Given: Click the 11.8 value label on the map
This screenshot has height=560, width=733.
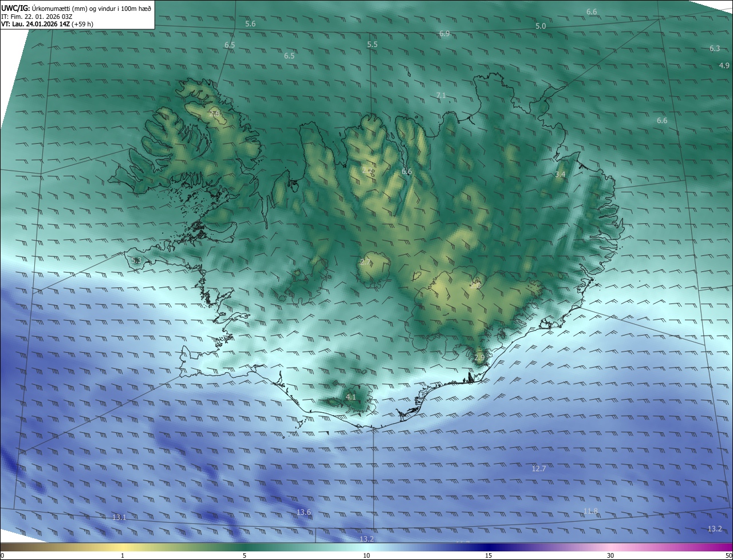Looking at the screenshot, I should tap(590, 511).
